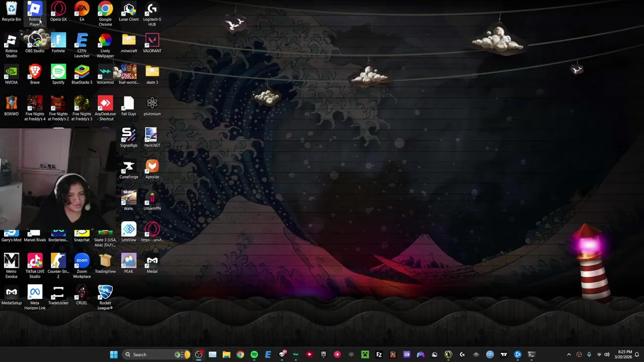The image size is (644, 362).
Task: Open Five Nights at Freddy's 4 shortcut
Action: [35, 109]
